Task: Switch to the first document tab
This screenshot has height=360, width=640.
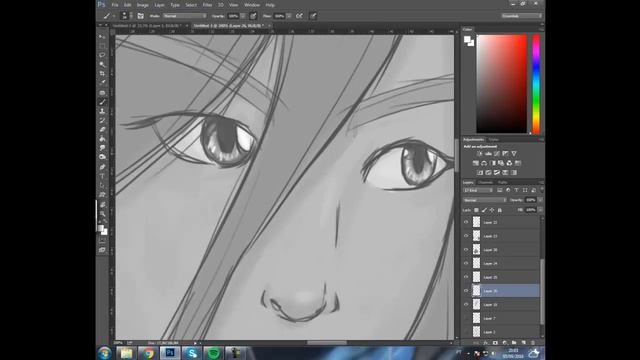Action: 147,26
